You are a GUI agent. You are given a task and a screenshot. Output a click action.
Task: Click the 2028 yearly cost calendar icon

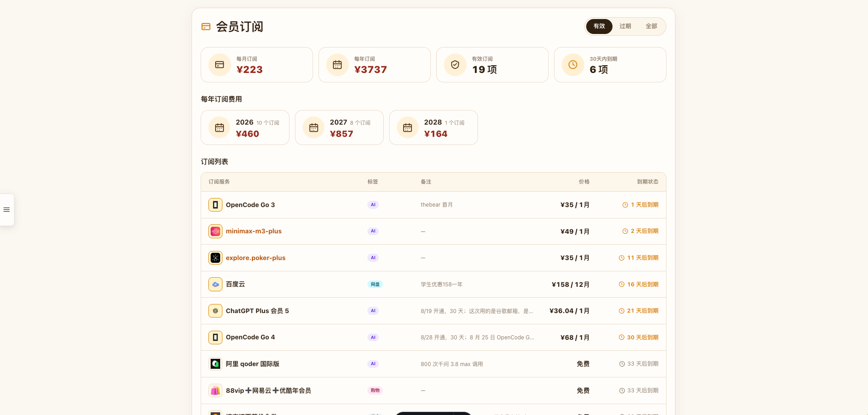[408, 128]
